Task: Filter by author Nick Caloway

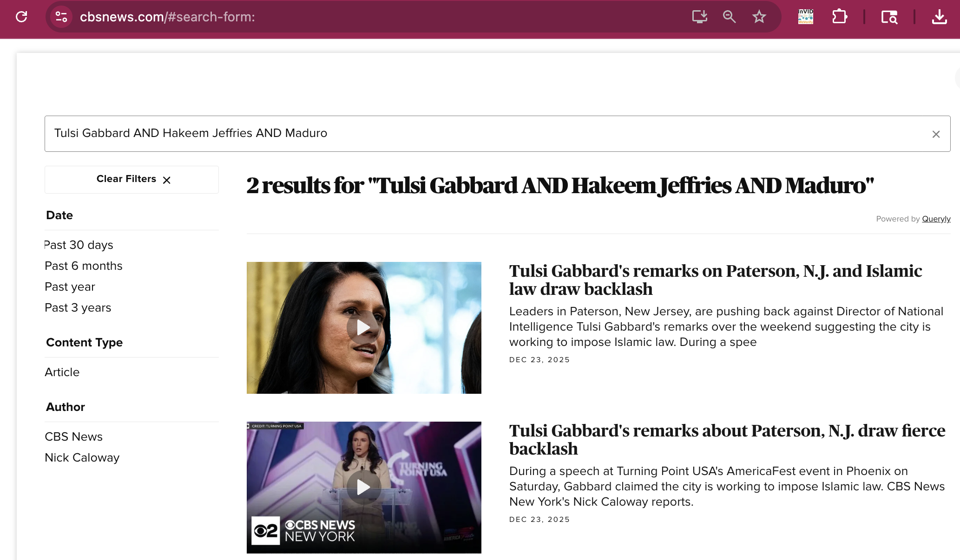Action: [x=82, y=457]
